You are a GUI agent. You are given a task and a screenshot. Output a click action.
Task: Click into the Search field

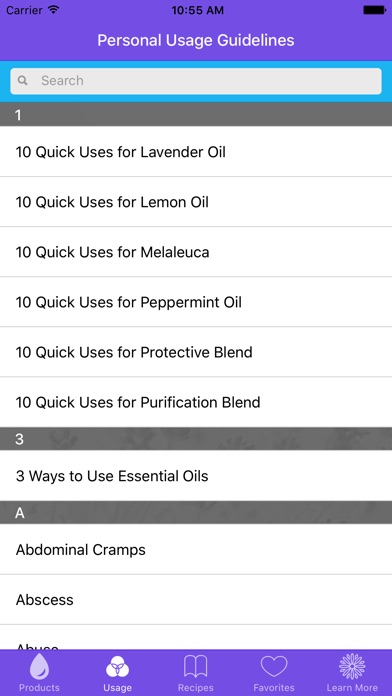196,81
